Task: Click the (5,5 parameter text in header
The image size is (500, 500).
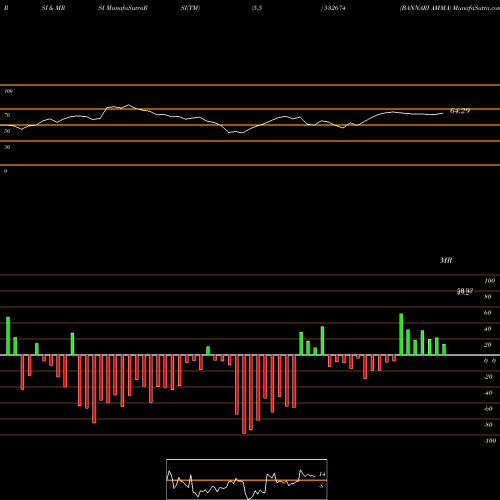Action: (257, 8)
